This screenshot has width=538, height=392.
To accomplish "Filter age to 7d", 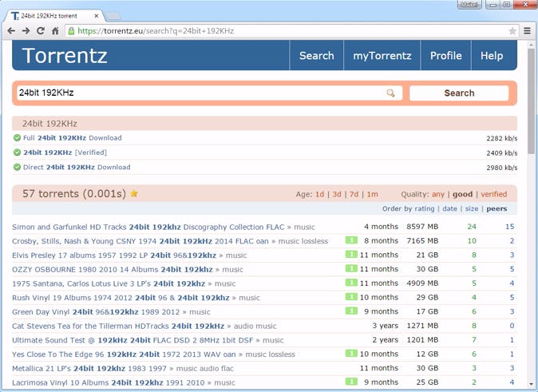I will pos(354,194).
